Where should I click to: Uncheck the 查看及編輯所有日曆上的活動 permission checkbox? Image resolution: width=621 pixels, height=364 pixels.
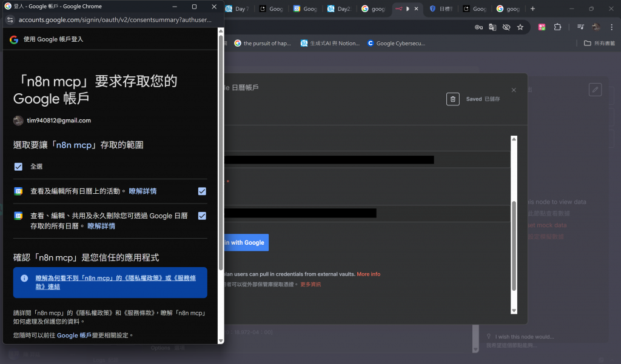(202, 191)
